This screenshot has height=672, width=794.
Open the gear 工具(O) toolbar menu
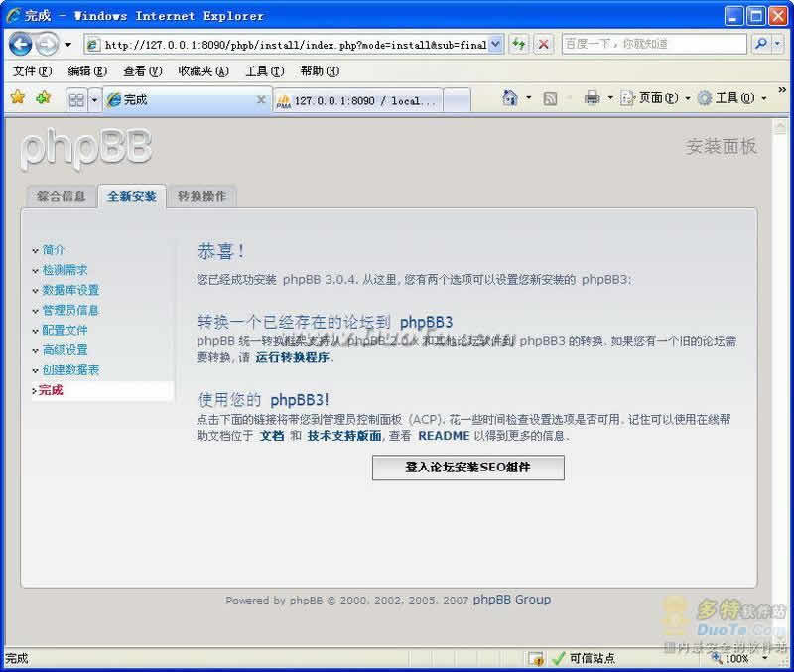(732, 97)
